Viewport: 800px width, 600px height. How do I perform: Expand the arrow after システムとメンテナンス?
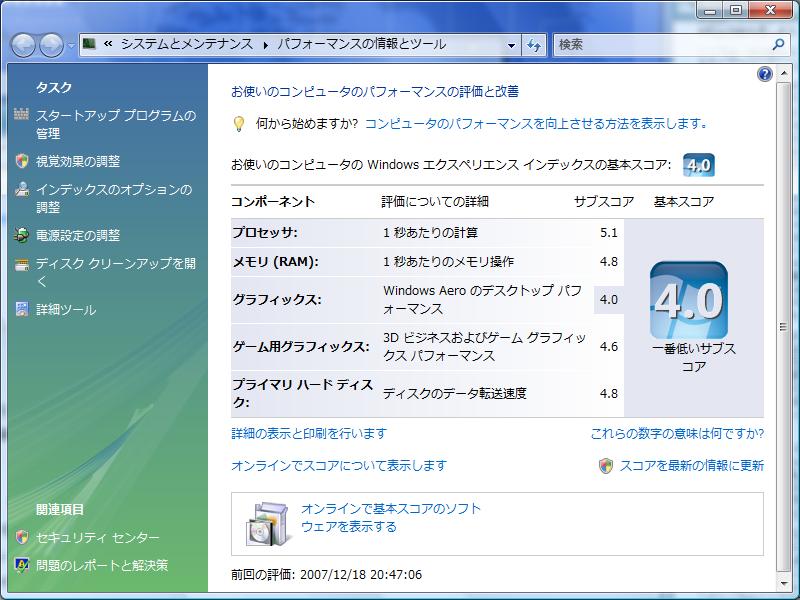coord(265,45)
